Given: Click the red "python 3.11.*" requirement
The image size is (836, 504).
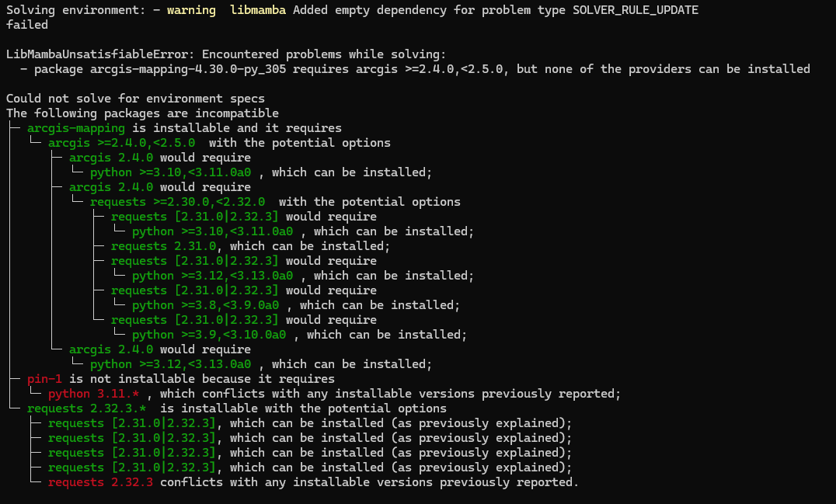Looking at the screenshot, I should click(x=93, y=394).
